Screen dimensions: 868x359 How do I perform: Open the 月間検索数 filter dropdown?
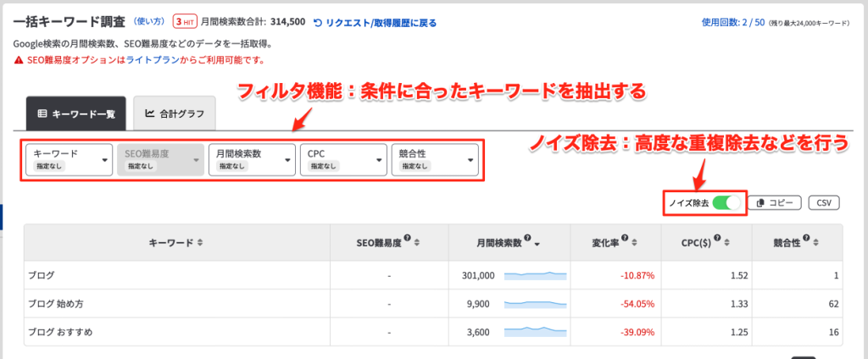pyautogui.click(x=252, y=159)
